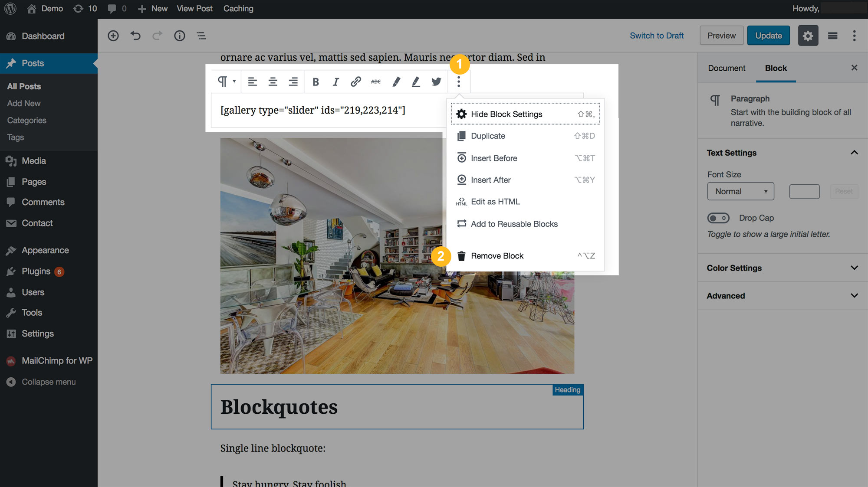Open editor tools and options menu

click(854, 36)
